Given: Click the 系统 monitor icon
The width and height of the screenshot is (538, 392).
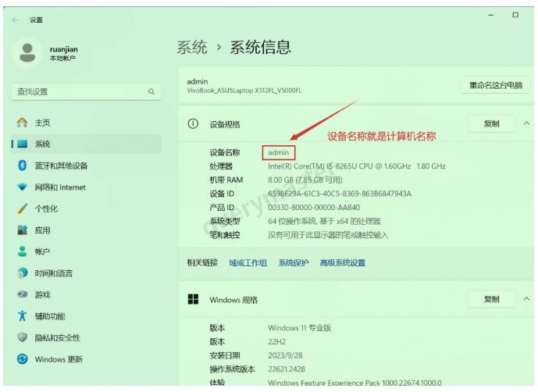Looking at the screenshot, I should point(23,144).
